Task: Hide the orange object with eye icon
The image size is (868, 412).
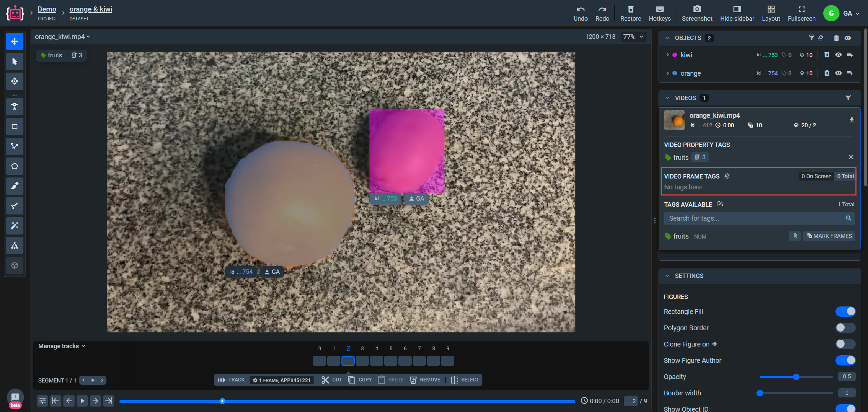Action: (x=838, y=73)
